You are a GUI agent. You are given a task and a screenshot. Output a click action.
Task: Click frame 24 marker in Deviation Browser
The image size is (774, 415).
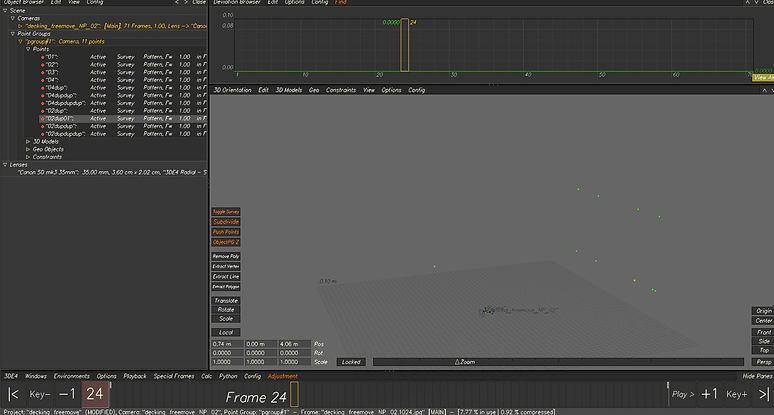coord(405,45)
